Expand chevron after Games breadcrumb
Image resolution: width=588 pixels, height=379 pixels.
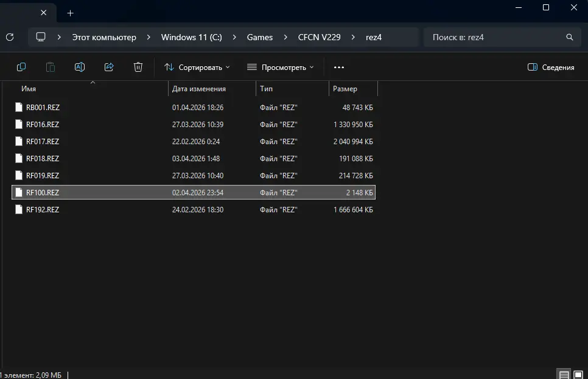pos(285,37)
